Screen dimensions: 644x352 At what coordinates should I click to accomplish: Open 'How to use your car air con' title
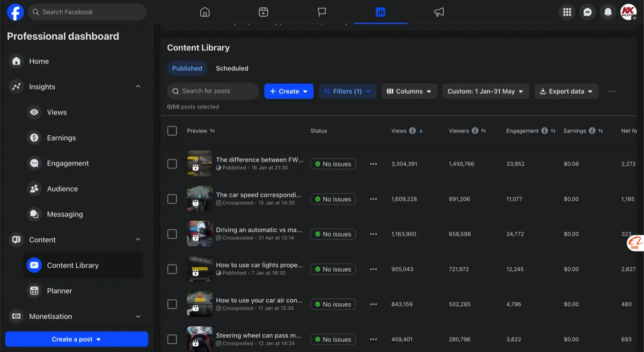pyautogui.click(x=259, y=300)
